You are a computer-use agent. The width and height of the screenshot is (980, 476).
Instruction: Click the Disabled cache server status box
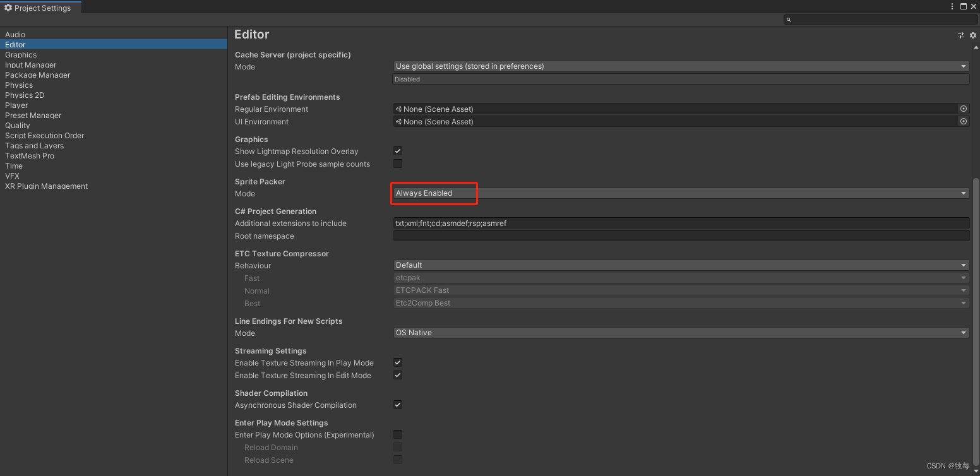681,79
